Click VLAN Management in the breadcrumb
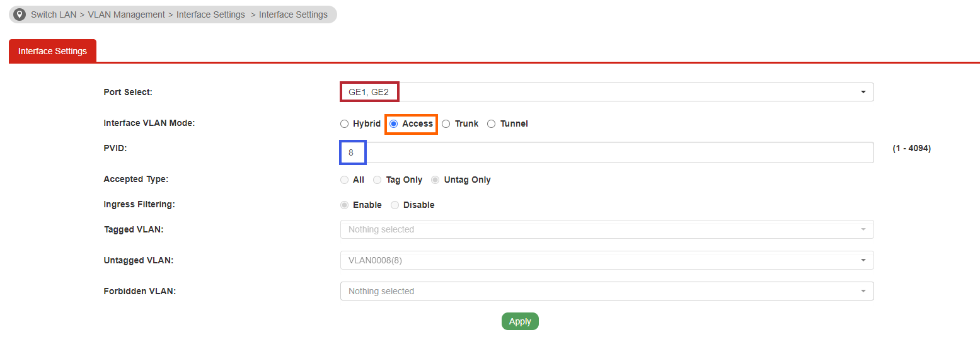This screenshot has height=349, width=980. tap(126, 14)
